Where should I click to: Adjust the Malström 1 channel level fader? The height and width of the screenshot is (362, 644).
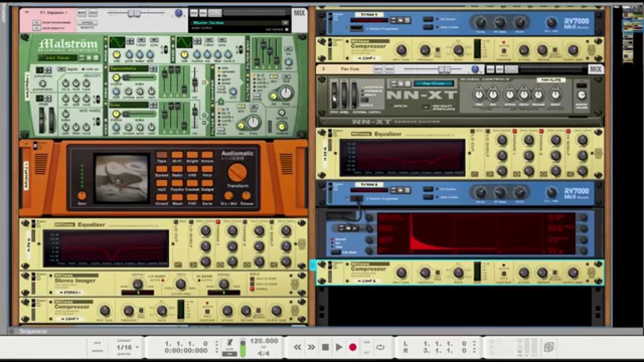pyautogui.click(x=134, y=14)
